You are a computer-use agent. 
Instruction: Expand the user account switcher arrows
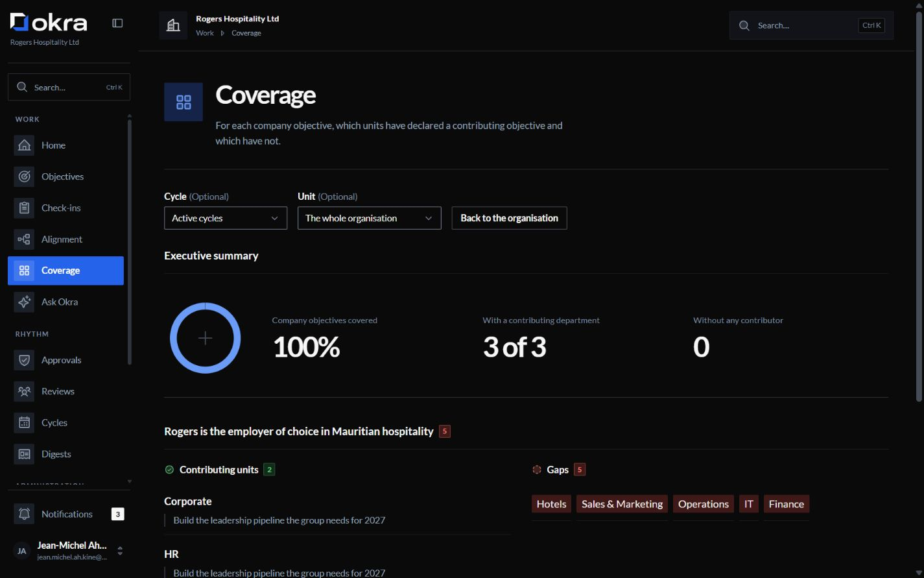click(120, 551)
